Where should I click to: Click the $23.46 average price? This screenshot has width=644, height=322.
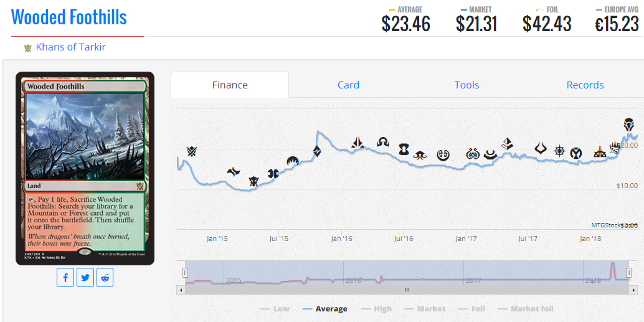(406, 24)
